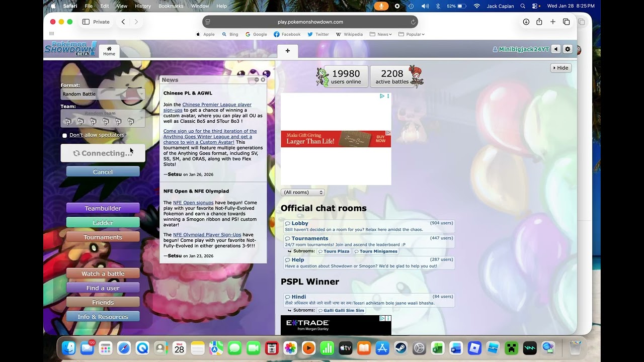
Task: Open the Teambuilder
Action: 103,208
